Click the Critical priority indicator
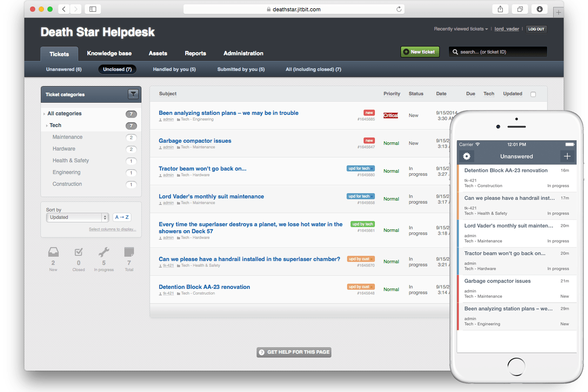 (390, 115)
